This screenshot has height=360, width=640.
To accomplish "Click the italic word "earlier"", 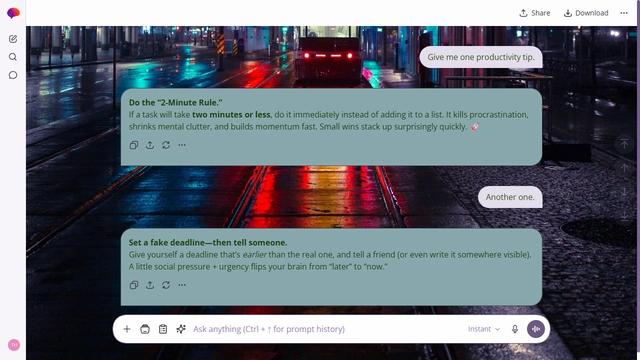I will 255,255.
